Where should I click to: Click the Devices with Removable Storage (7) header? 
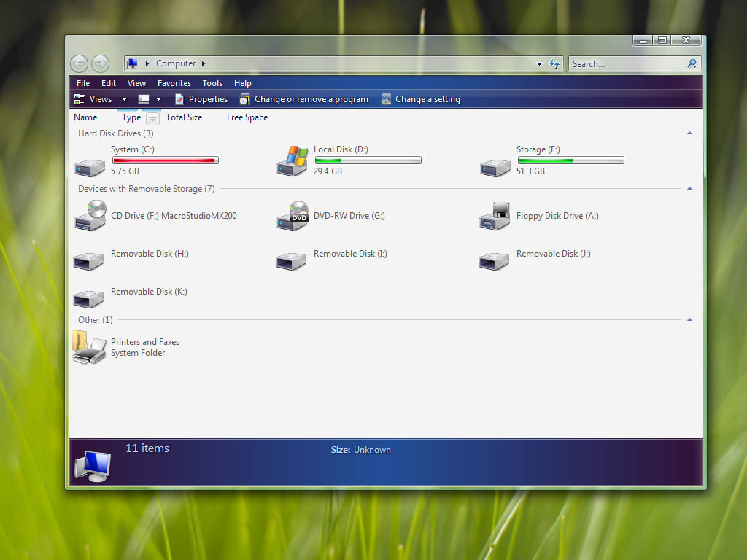[146, 189]
